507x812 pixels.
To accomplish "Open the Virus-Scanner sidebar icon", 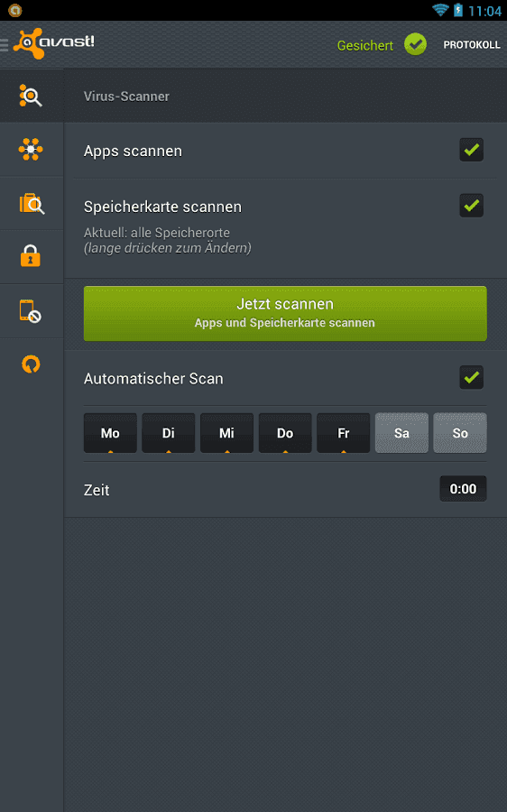I will click(31, 96).
